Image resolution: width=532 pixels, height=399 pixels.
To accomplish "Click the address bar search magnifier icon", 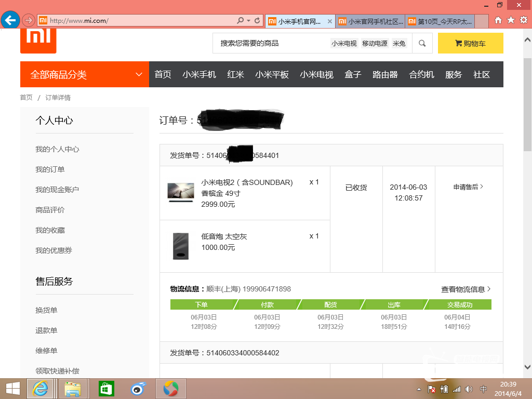I will click(240, 20).
